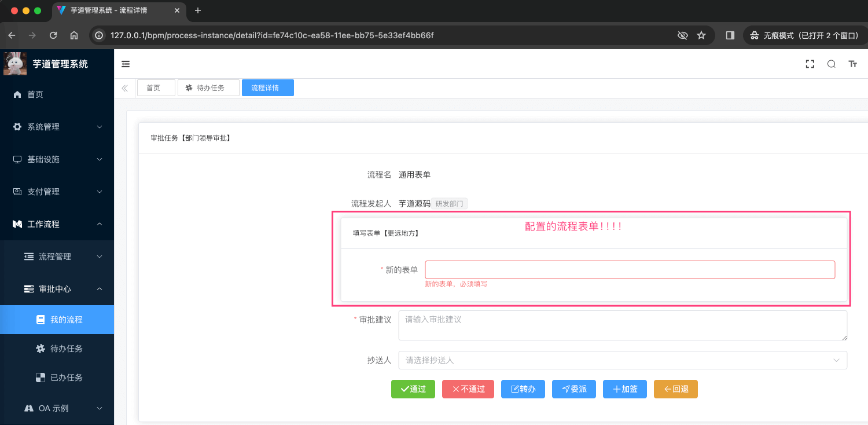Click the rabbit avatar logo in sidebar
The image size is (868, 425).
(x=15, y=64)
